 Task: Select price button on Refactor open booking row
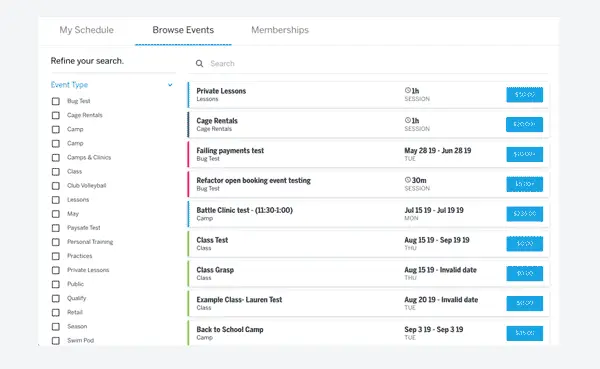[525, 184]
